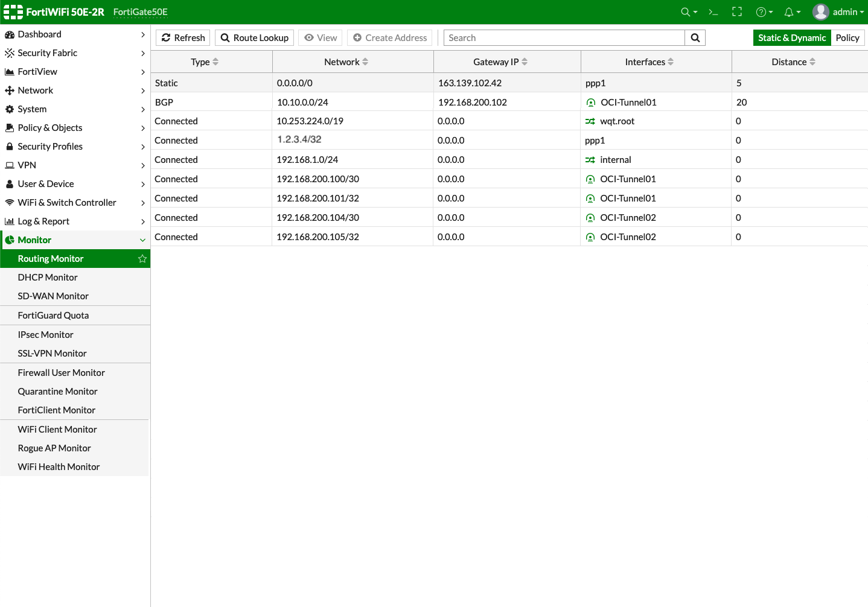Expand the Security Fabric chevron
Image resolution: width=868 pixels, height=607 pixels.
[143, 54]
